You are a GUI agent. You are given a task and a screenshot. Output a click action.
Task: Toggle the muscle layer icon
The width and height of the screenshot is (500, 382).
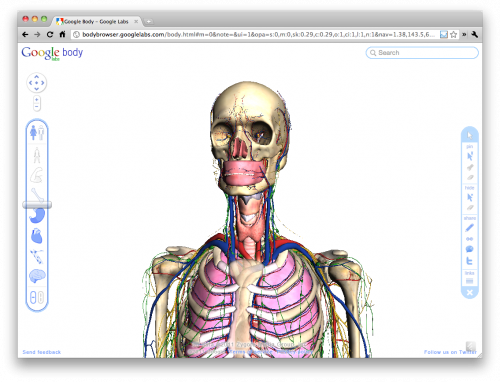[x=37, y=175]
